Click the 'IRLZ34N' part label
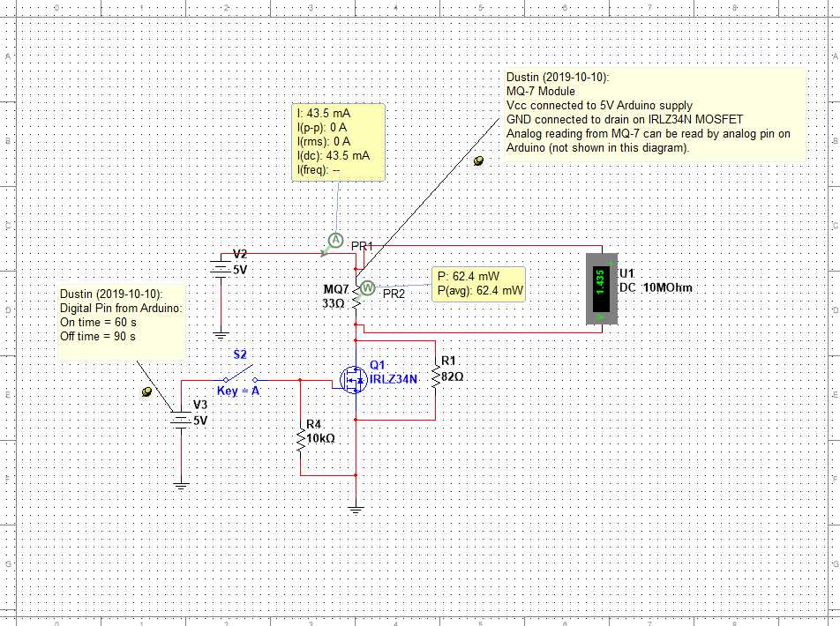 tap(394, 379)
